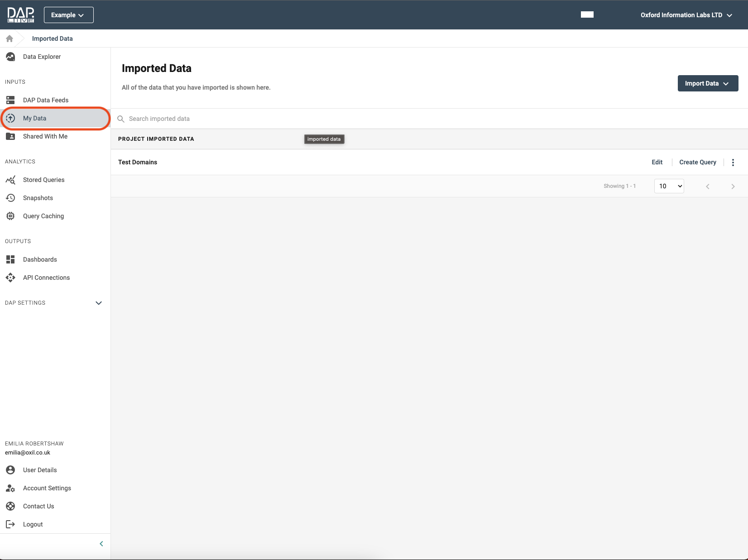Change the rows-per-page selector showing 10

point(669,186)
